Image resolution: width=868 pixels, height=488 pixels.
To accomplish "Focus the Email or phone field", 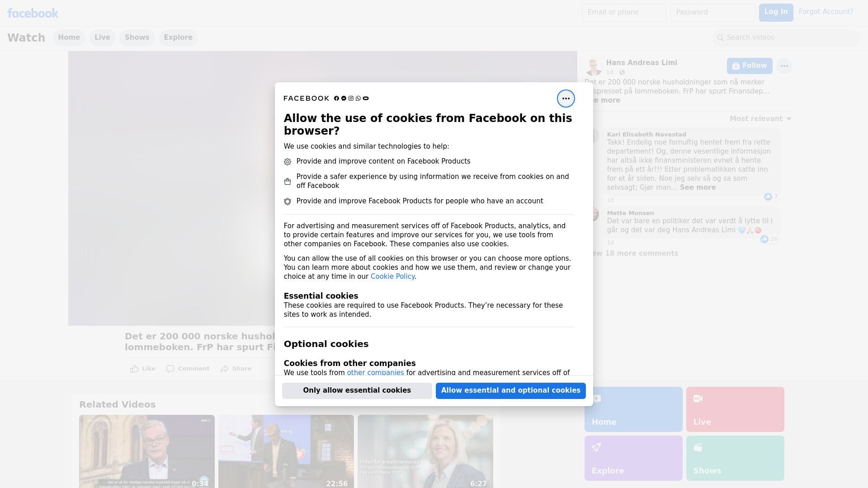I will [x=624, y=13].
